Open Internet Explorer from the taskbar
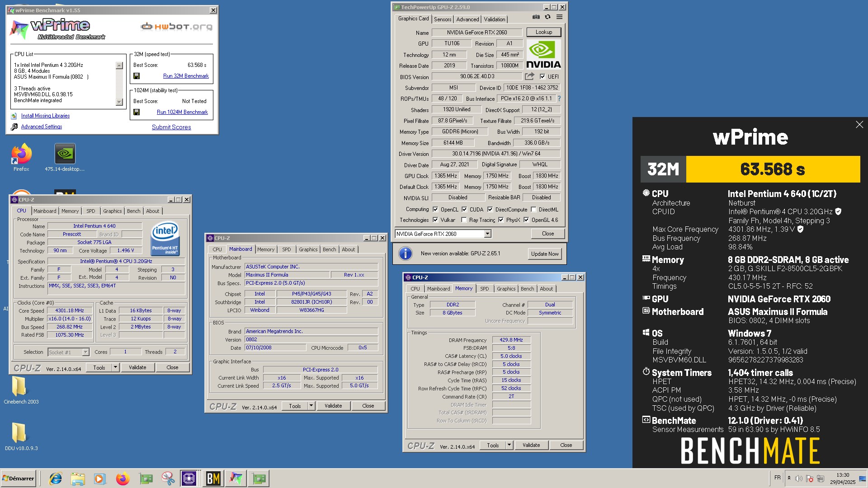 click(56, 479)
